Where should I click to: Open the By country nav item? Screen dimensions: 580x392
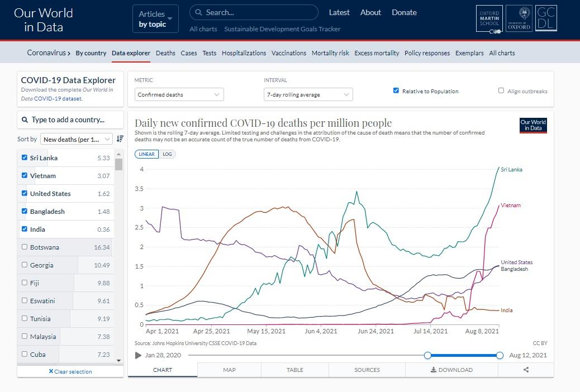pos(91,53)
